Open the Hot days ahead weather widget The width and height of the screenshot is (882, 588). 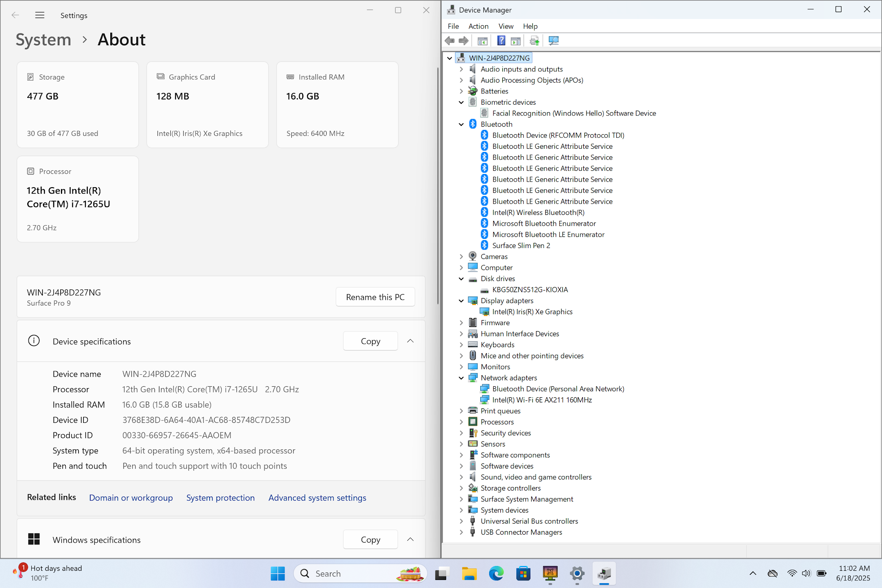47,573
